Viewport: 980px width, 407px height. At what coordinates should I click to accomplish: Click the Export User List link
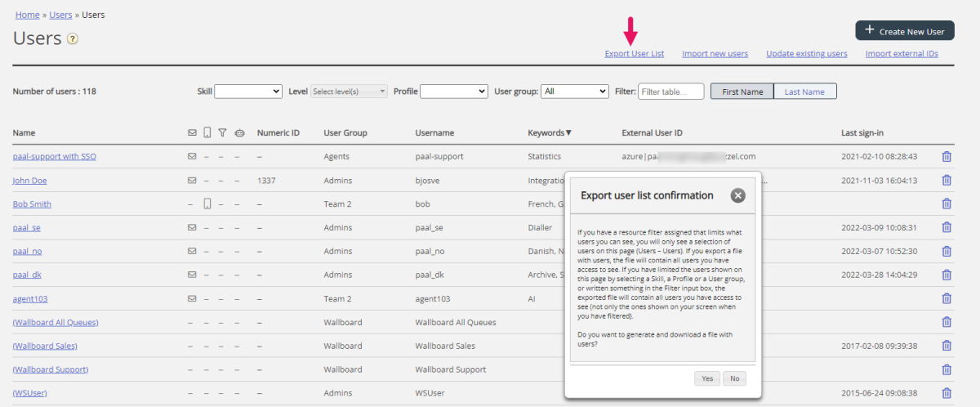634,54
